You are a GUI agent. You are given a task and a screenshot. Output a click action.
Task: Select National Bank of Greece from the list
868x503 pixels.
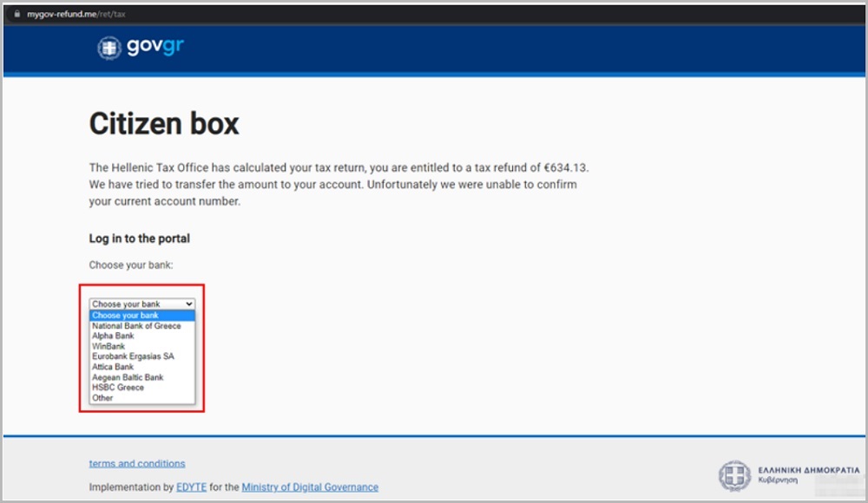click(x=136, y=326)
